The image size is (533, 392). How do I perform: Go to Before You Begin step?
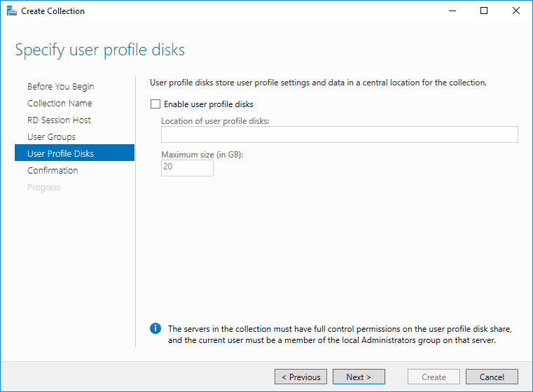60,87
